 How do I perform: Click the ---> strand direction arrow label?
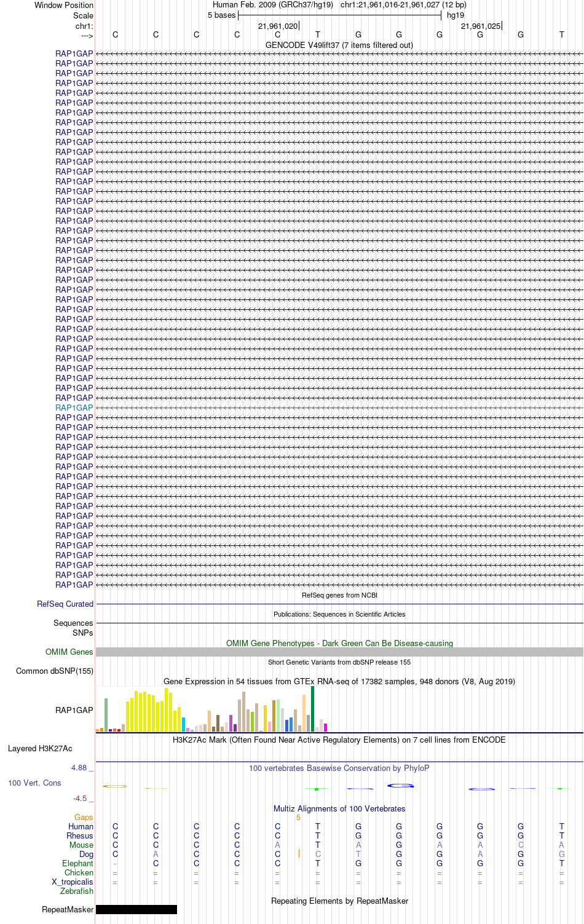(x=87, y=36)
